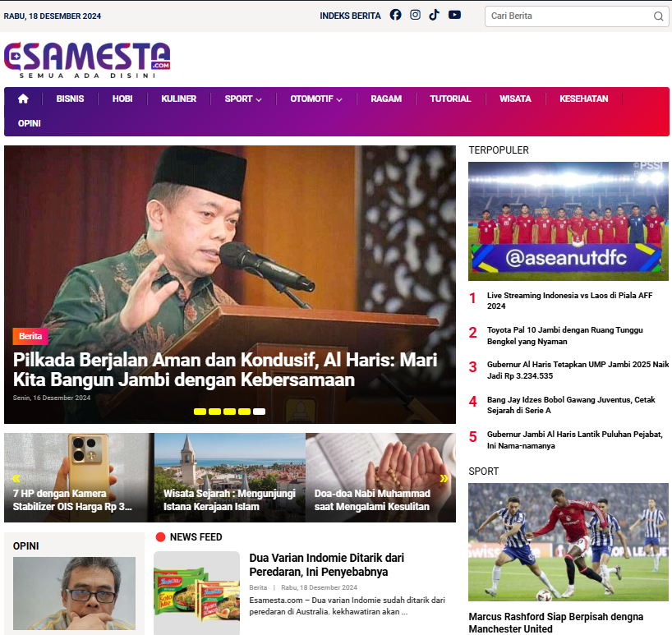Go back with left double-arrow carousel icon
Image resolution: width=672 pixels, height=635 pixels.
[16, 478]
